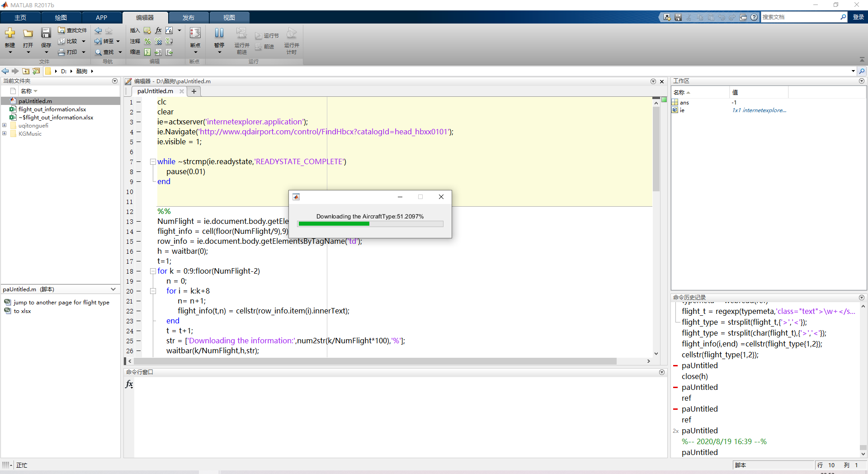Open the 保存 dropdown arrow
The width and height of the screenshot is (868, 474).
46,52
